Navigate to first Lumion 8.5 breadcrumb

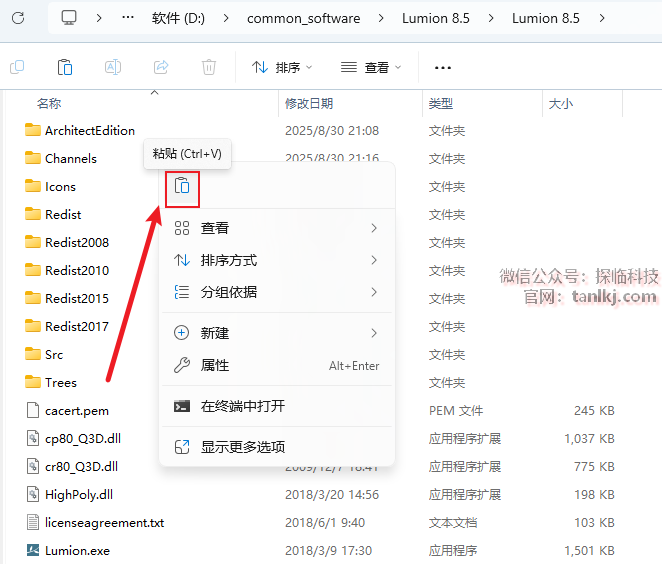(436, 18)
